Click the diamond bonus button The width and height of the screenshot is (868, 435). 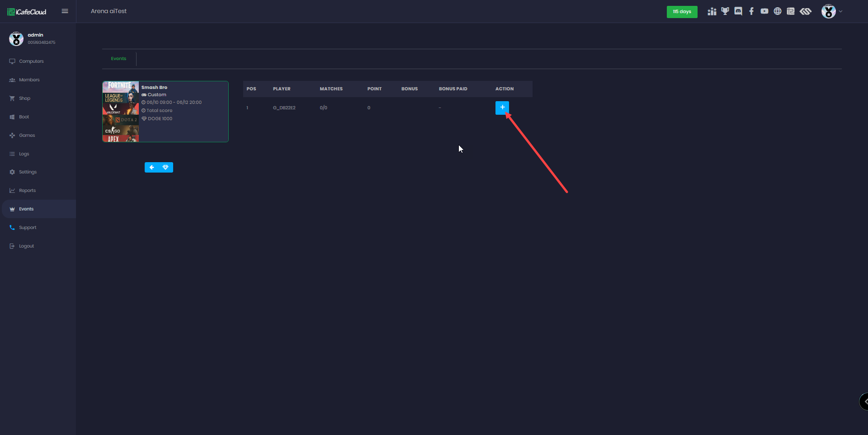165,168
